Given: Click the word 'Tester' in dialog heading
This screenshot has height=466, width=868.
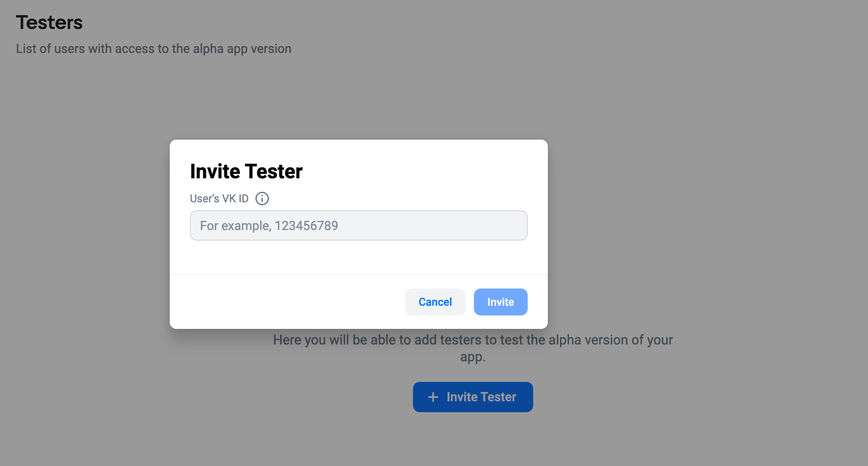Looking at the screenshot, I should click(x=274, y=171).
